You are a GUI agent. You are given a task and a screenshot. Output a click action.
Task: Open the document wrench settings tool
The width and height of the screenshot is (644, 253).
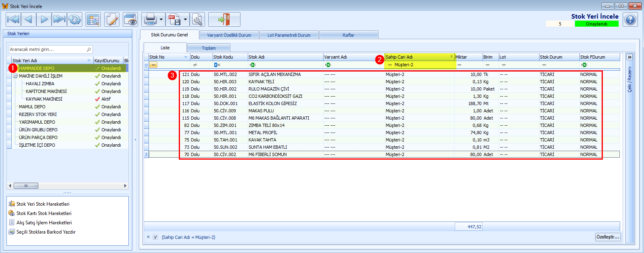pyautogui.click(x=197, y=19)
